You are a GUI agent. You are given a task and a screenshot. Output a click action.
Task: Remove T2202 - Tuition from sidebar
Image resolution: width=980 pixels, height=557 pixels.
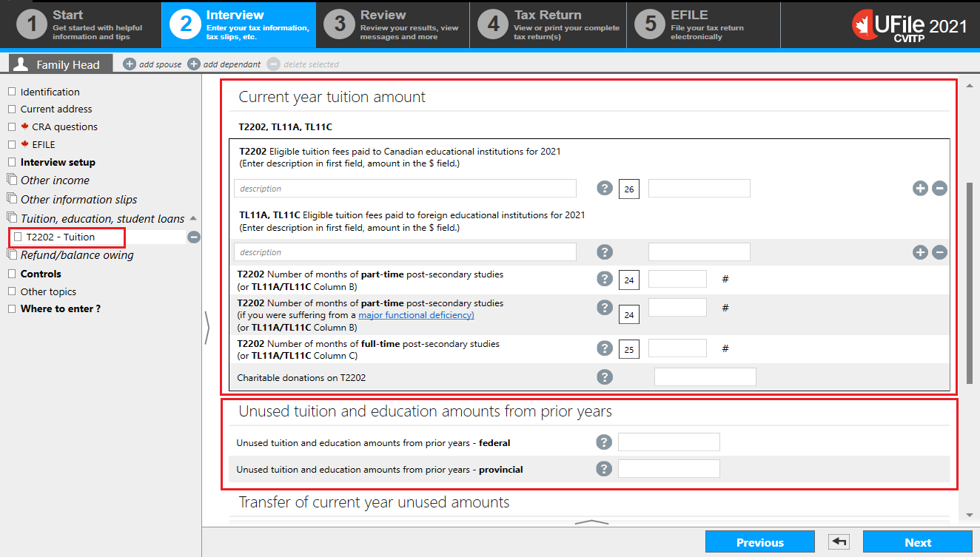(194, 237)
